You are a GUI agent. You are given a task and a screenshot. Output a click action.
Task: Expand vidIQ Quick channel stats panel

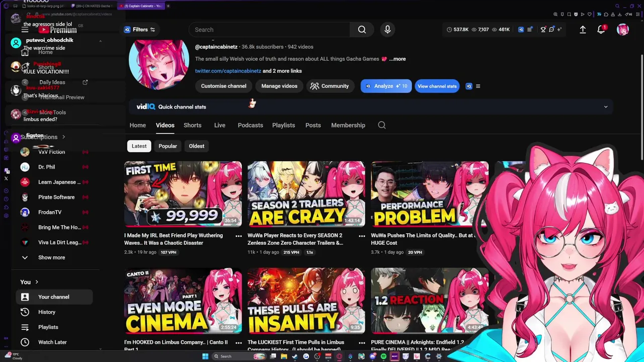click(606, 107)
